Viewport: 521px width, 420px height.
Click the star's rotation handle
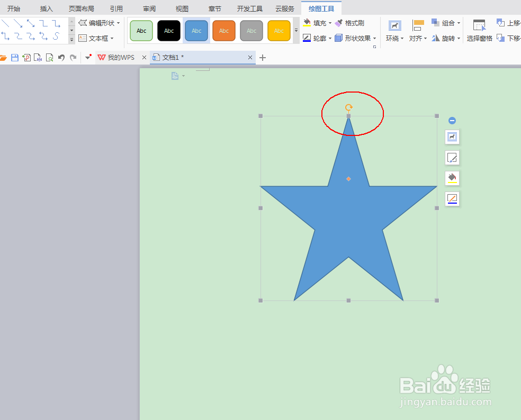348,107
